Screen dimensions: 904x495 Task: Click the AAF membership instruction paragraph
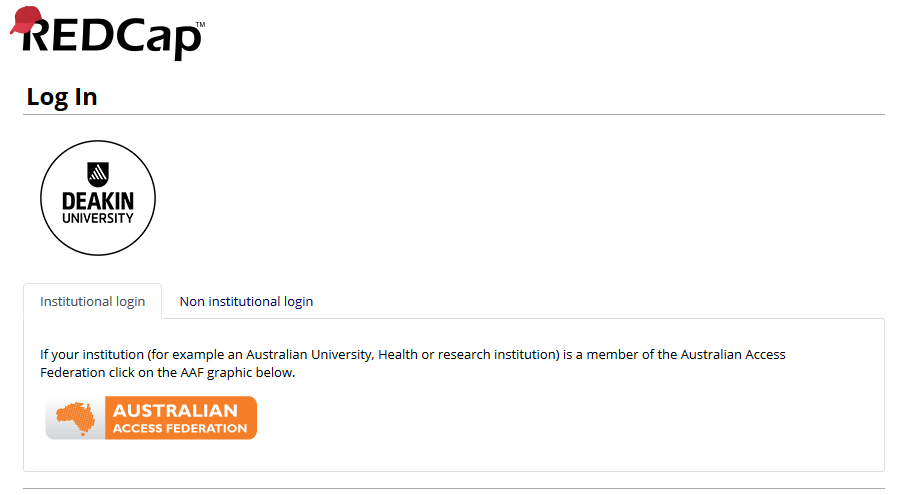point(412,364)
